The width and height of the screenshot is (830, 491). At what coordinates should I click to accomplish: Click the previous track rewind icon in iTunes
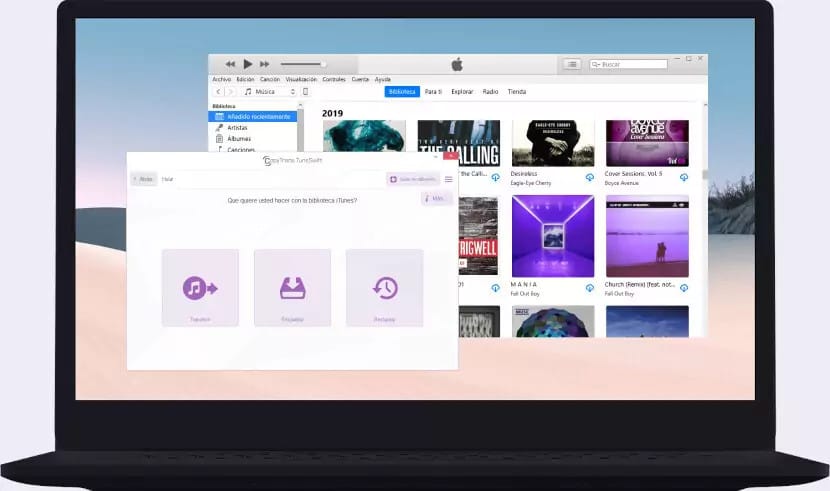coord(230,64)
